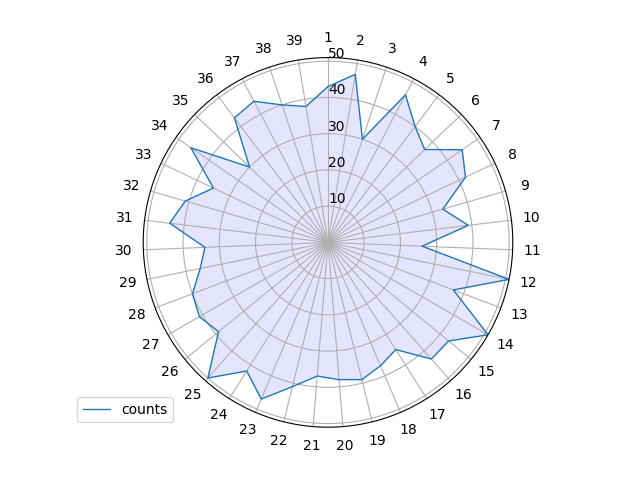Click category label 24

[218, 415]
